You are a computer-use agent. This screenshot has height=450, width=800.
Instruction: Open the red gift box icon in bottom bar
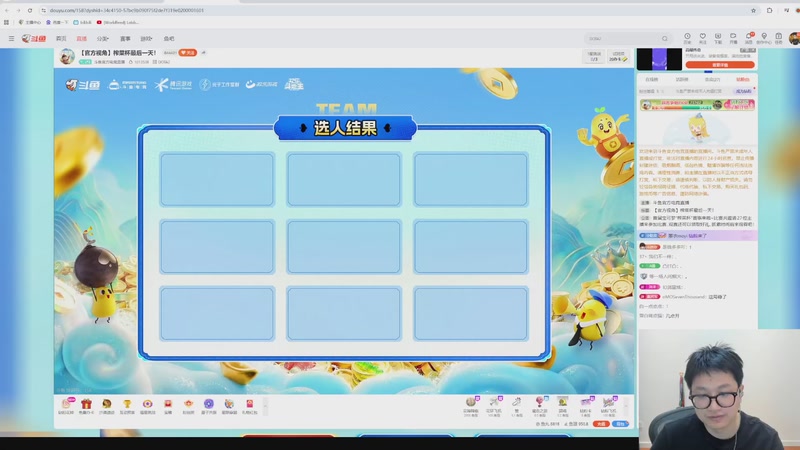[x=86, y=406]
